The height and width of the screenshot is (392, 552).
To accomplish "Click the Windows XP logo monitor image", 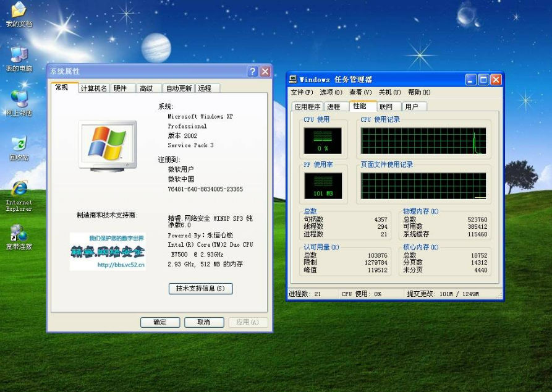I will [108, 146].
